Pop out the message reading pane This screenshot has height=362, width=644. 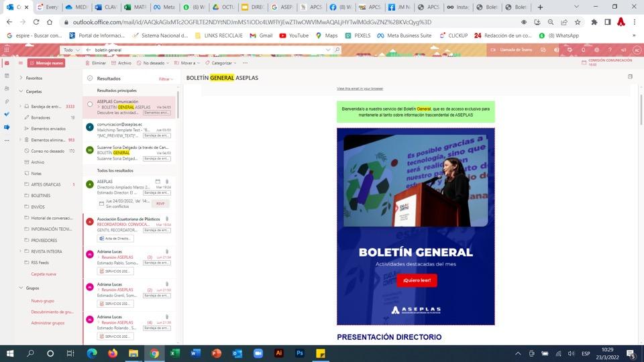[x=630, y=76]
